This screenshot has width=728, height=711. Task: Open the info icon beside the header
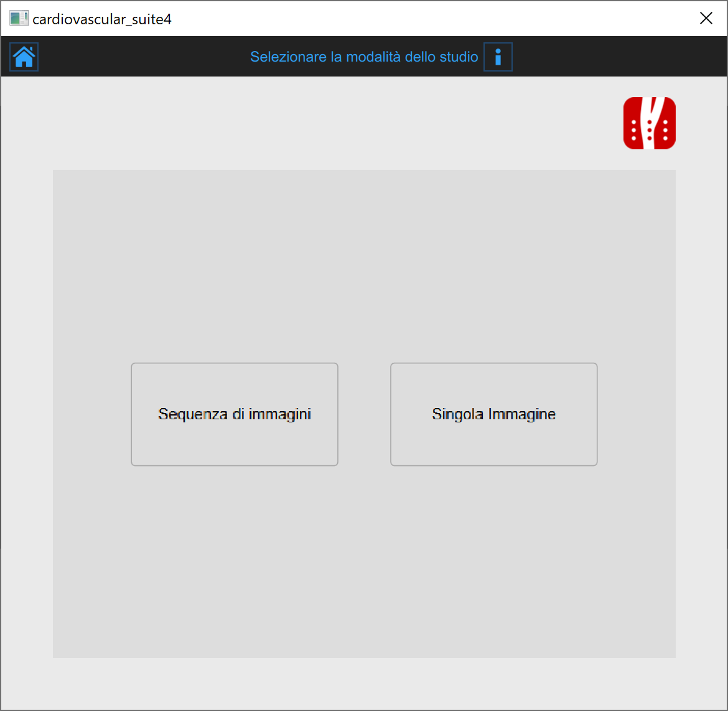498,57
